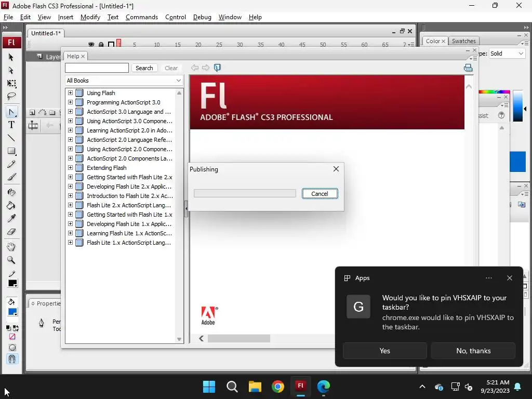The height and width of the screenshot is (399, 532).
Task: Select the Rectangle tool
Action: (11, 151)
